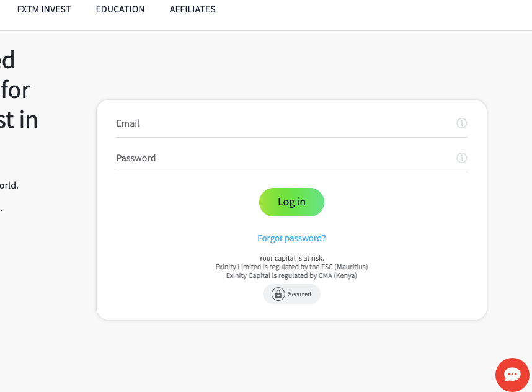Click the Exinity Limited FSC (Mauritius) line
The width and height of the screenshot is (532, 392).
291,267
